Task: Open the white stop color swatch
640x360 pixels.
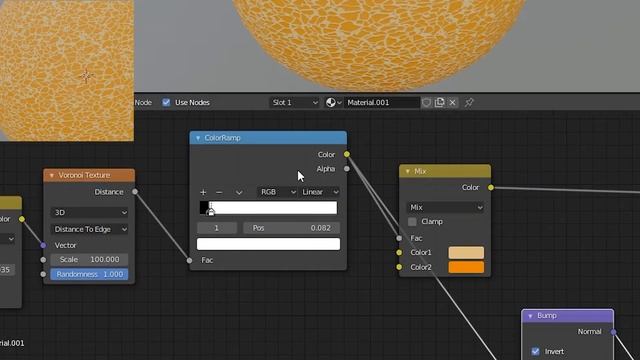Action: click(268, 244)
